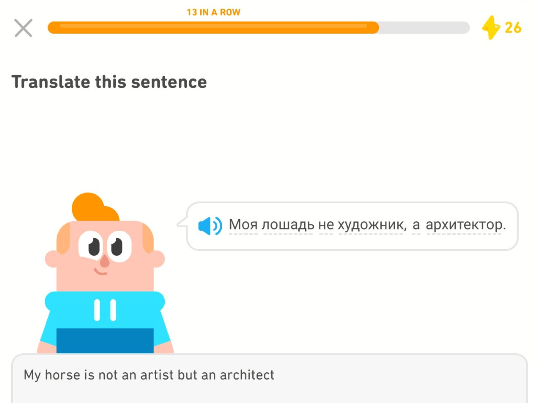Show hint for the word "Моя"
Viewport: 535px width, 403px height.
pyautogui.click(x=243, y=225)
